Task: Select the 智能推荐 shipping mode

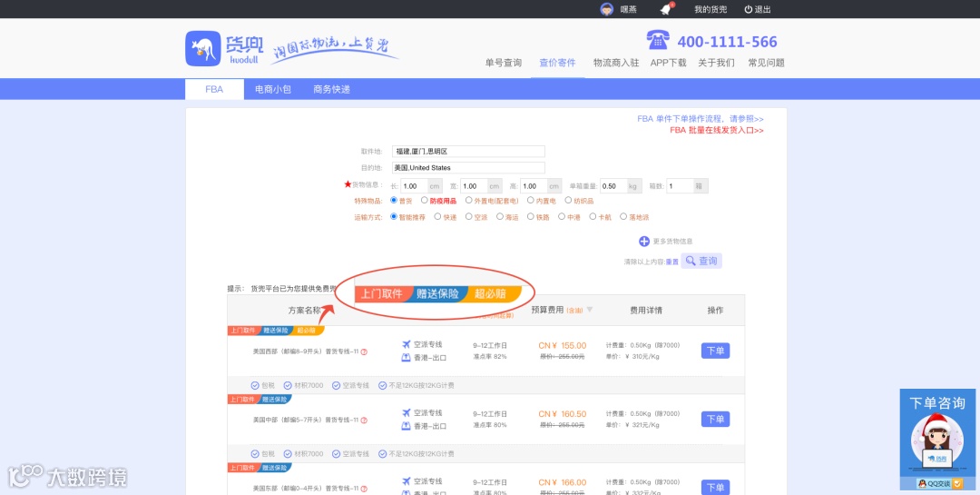Action: (394, 216)
